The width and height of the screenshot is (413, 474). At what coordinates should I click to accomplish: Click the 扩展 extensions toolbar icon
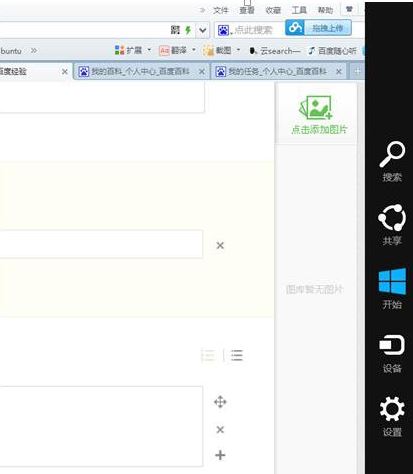point(119,50)
